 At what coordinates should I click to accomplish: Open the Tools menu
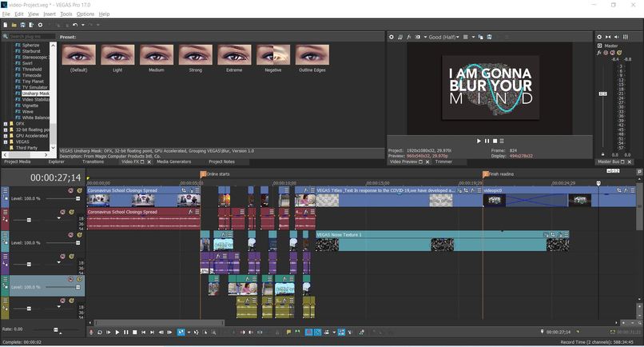[66, 14]
